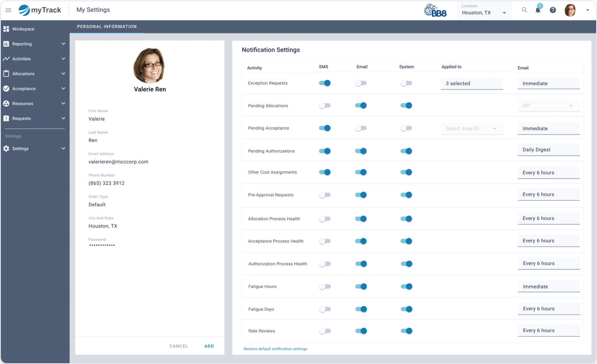This screenshot has height=364, width=597.
Task: Click the CANCEL button
Action: click(179, 346)
